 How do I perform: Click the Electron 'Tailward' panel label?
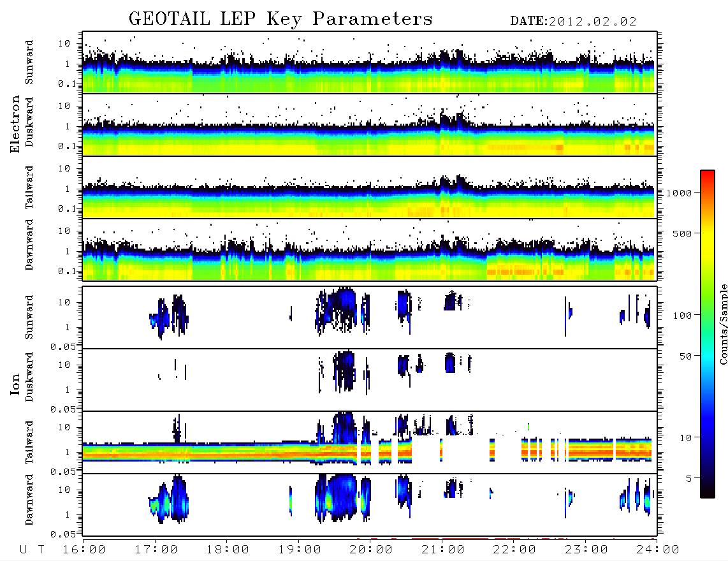click(x=29, y=187)
